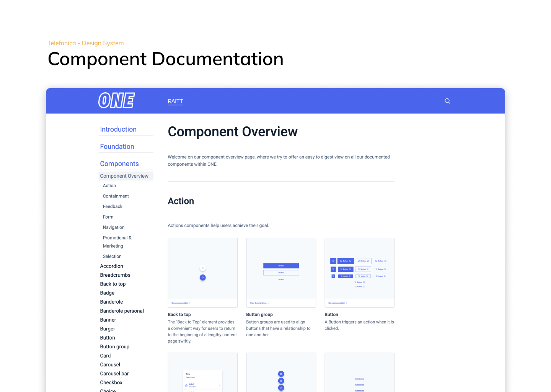Screen dimensions: 551x392
Task: Click the ONE logo in header
Action: click(116, 101)
